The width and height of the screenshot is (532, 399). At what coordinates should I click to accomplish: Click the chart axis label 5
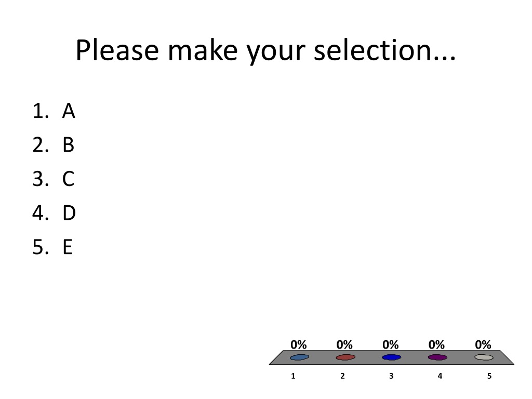pos(489,376)
